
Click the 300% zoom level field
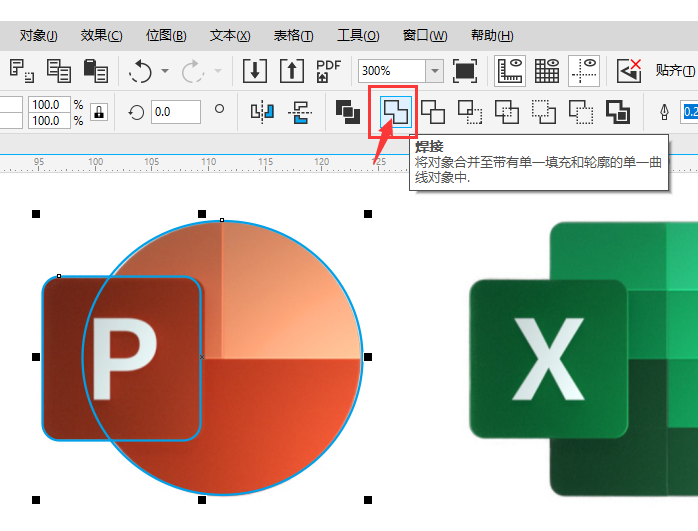[x=392, y=71]
